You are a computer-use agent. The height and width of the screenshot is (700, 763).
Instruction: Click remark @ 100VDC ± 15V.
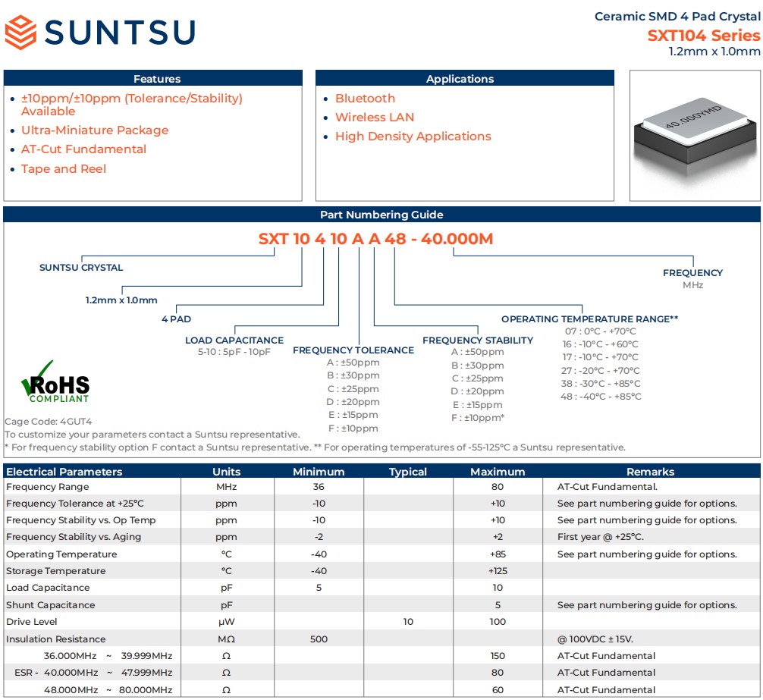click(595, 639)
